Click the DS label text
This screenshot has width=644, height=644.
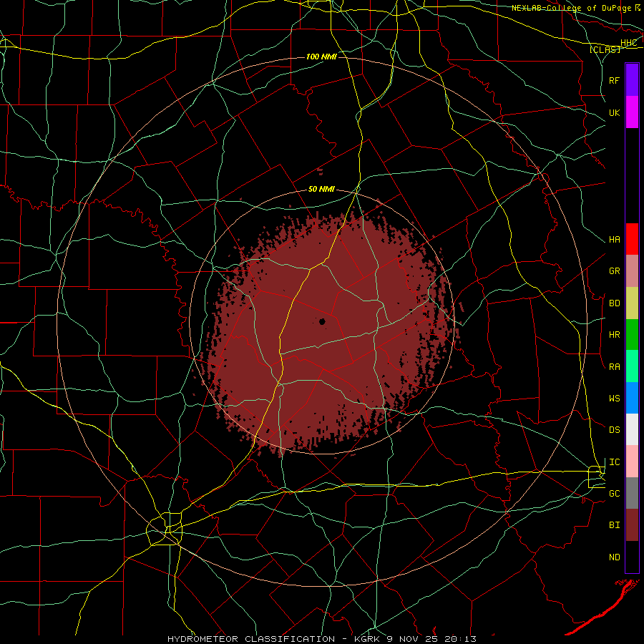(614, 430)
